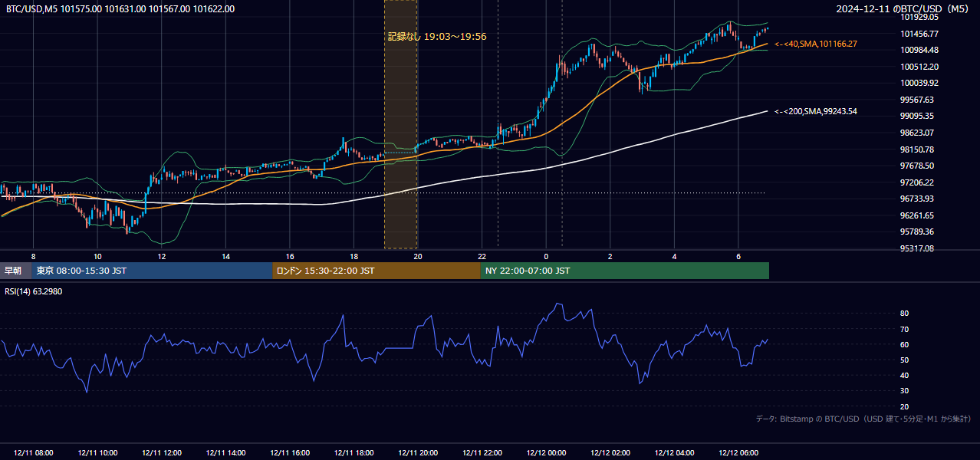Click hour label 0 under price chart
The width and height of the screenshot is (980, 460).
click(x=546, y=256)
